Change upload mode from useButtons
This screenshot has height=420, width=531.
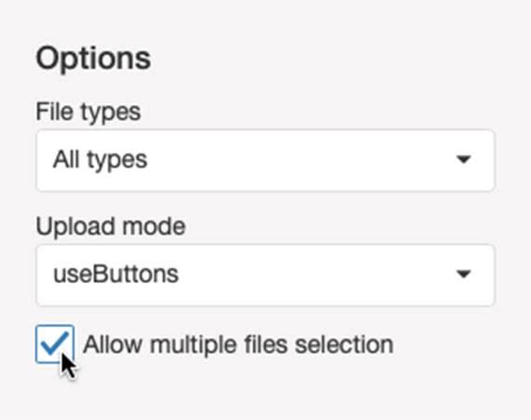coord(265,275)
